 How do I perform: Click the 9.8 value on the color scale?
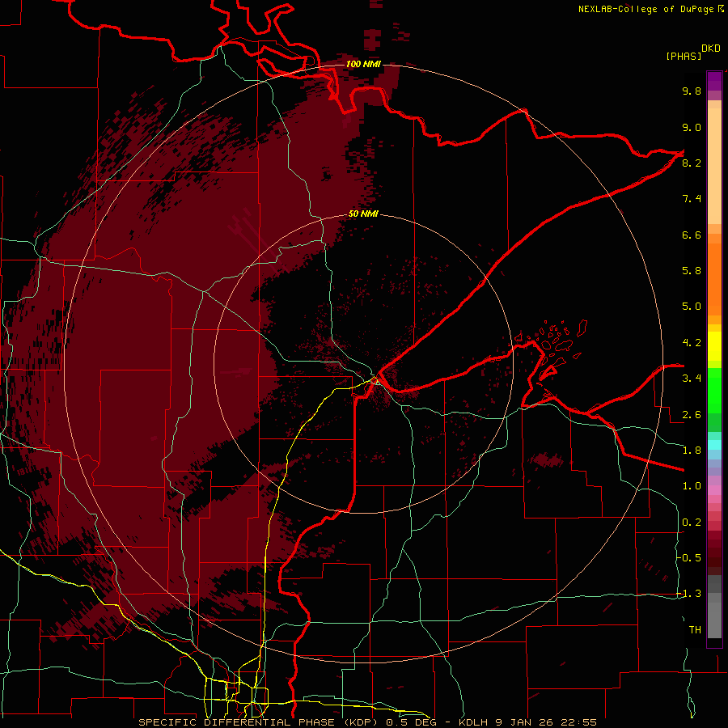click(692, 91)
